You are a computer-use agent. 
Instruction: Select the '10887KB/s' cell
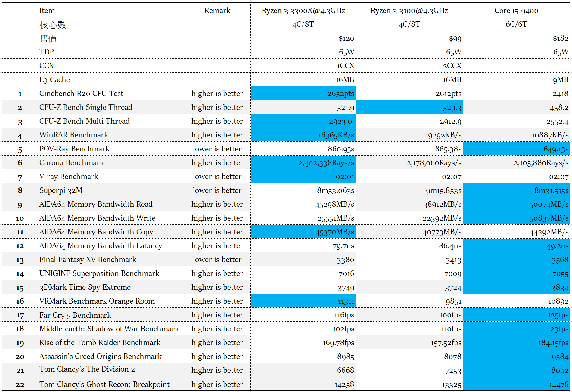[516, 135]
